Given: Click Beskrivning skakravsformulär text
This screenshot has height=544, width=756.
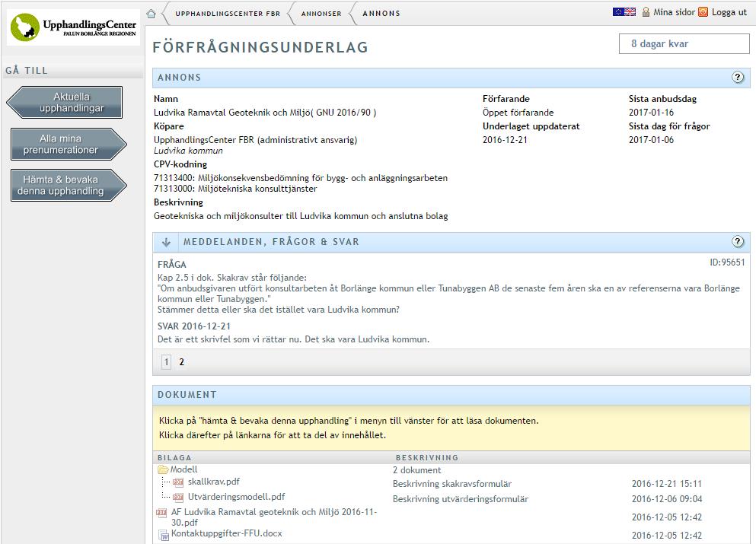Looking at the screenshot, I should [x=451, y=484].
